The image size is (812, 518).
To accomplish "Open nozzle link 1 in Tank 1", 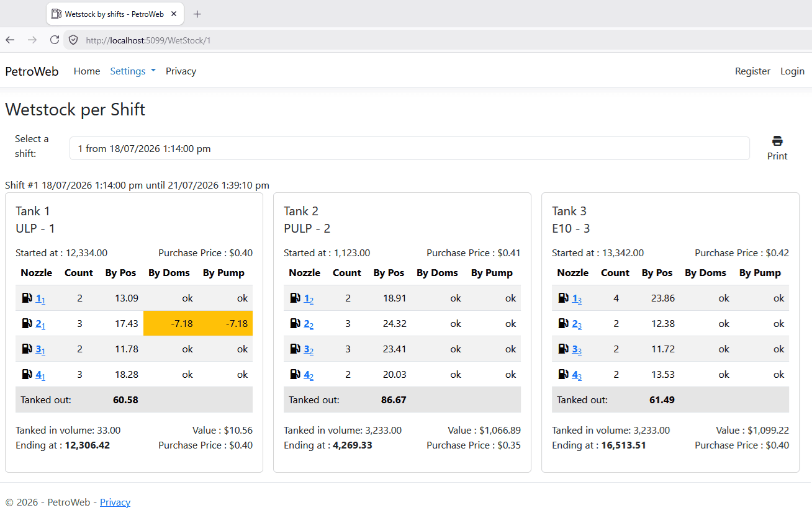I will click(x=40, y=299).
